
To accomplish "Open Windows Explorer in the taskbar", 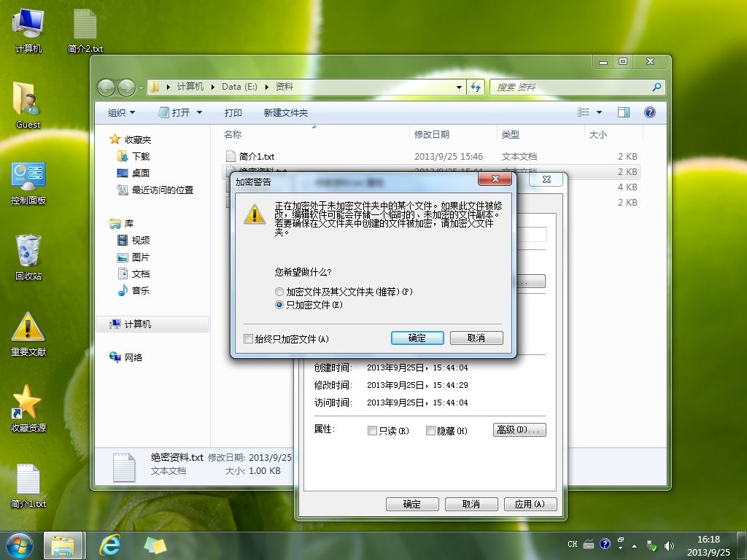I will [63, 545].
